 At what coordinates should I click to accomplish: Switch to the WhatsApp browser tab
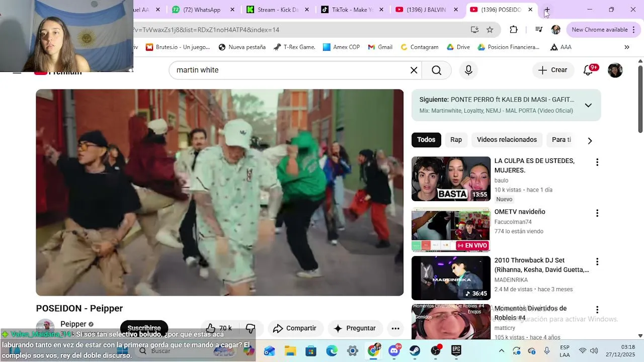point(203,10)
